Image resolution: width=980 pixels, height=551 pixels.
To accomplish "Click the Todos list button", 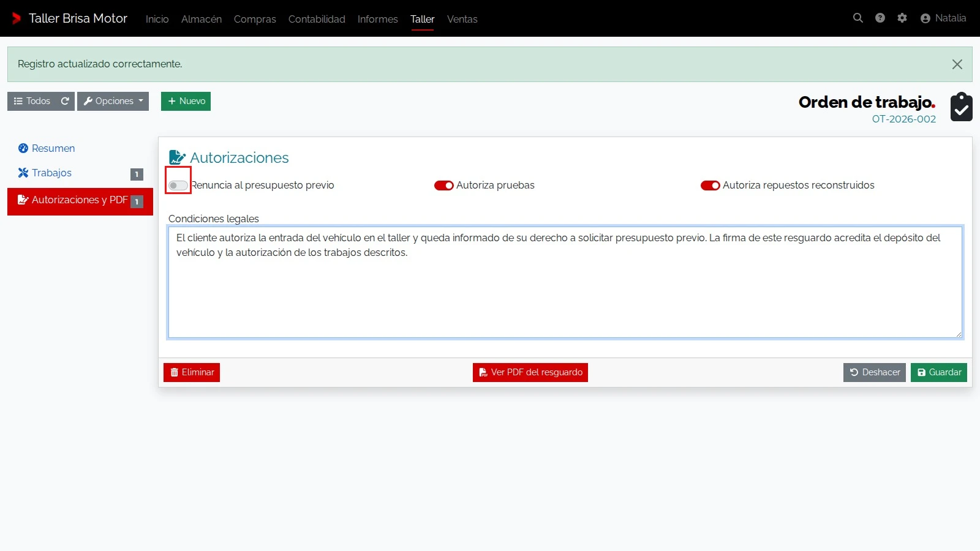I will point(32,101).
